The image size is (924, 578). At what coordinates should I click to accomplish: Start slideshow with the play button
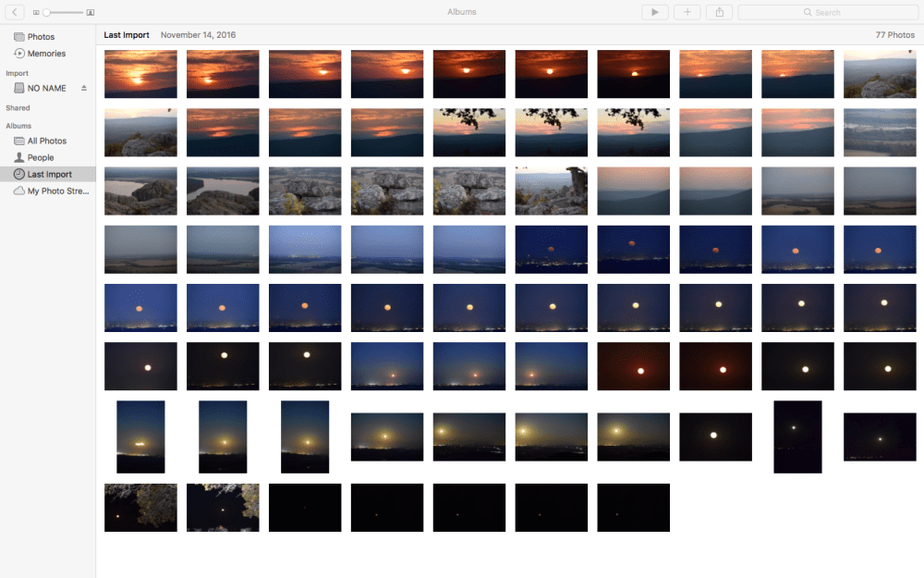654,12
